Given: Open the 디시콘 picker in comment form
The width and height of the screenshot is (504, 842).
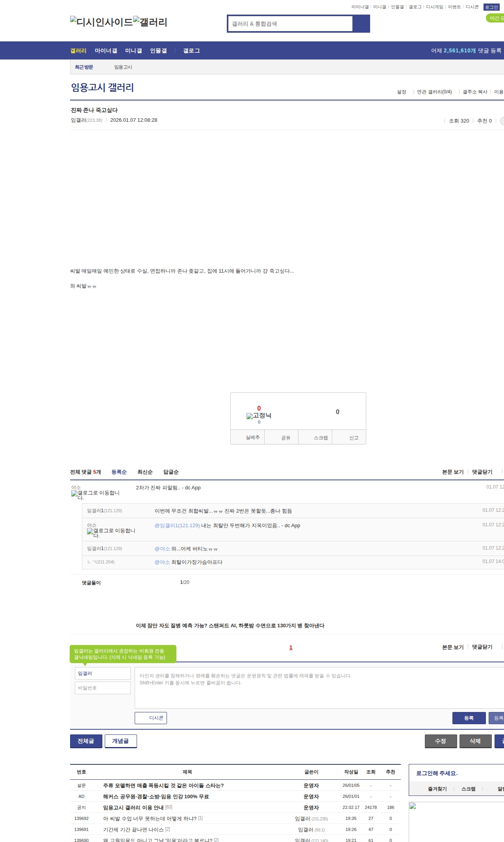Looking at the screenshot, I should [x=151, y=718].
